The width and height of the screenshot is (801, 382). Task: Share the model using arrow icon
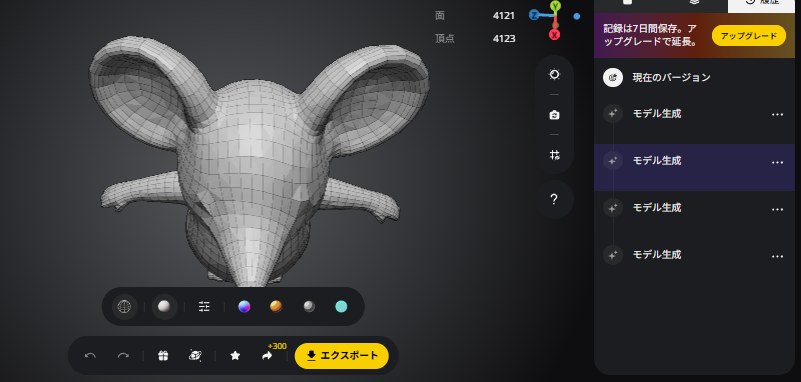coord(267,356)
